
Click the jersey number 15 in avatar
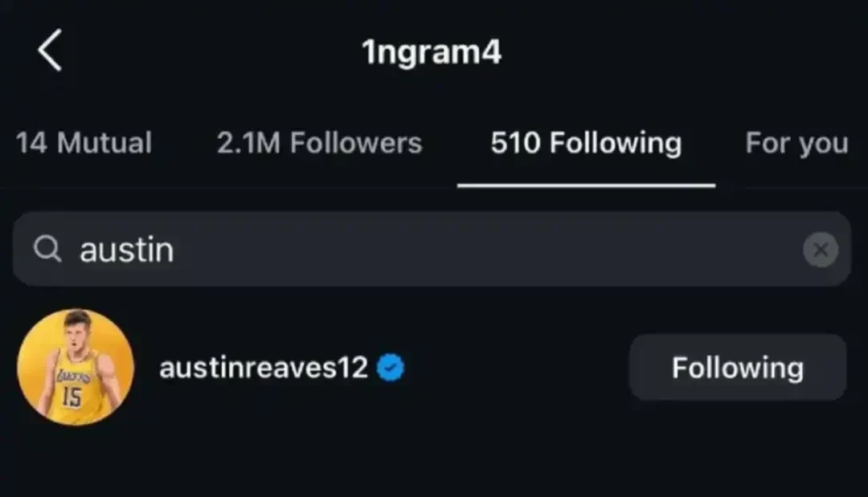pos(72,397)
